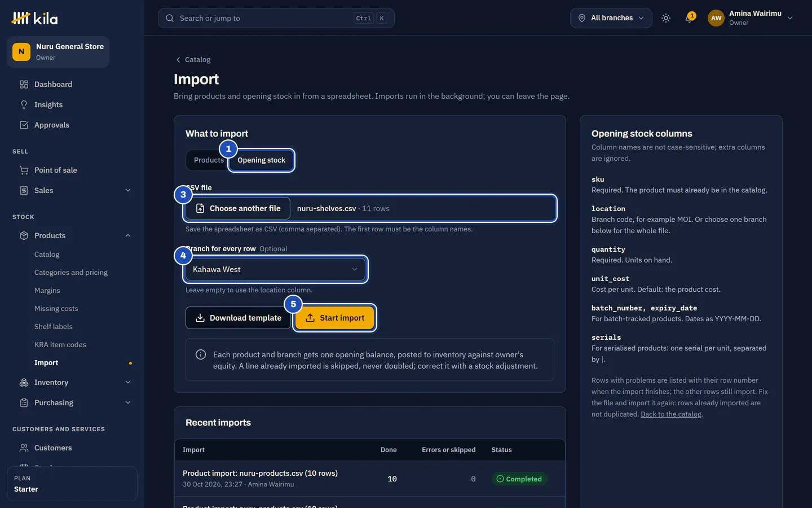Image resolution: width=812 pixels, height=508 pixels.
Task: Switch to the Products import tab
Action: click(x=208, y=160)
